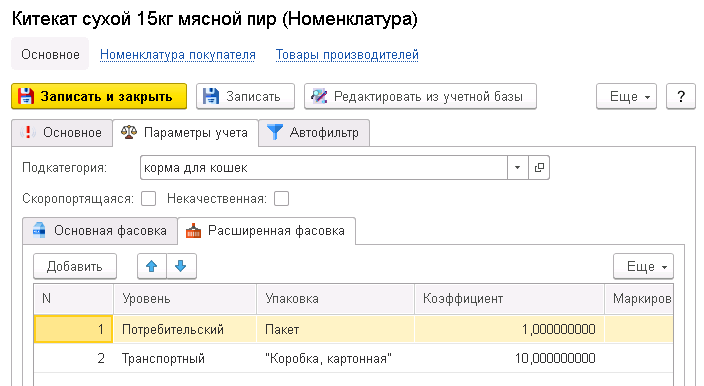The height and width of the screenshot is (386, 704).
Task: Open the top Еще menu
Action: pos(626,96)
